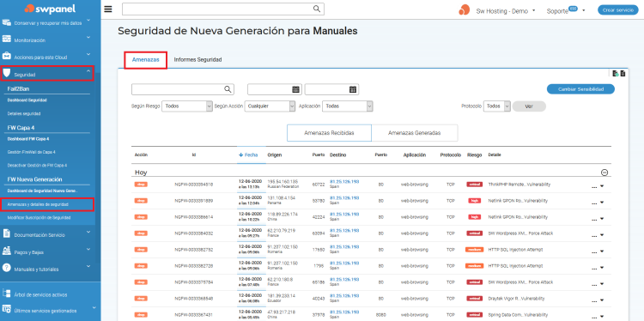The height and width of the screenshot is (321, 644).
Task: Click the Acciones para este Cloud briefcase icon
Action: coord(7,56)
